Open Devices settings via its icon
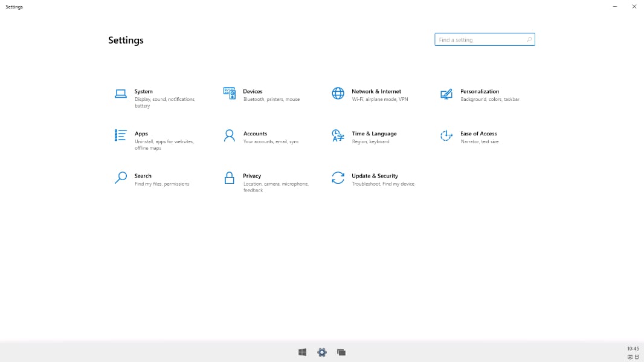 pyautogui.click(x=229, y=93)
